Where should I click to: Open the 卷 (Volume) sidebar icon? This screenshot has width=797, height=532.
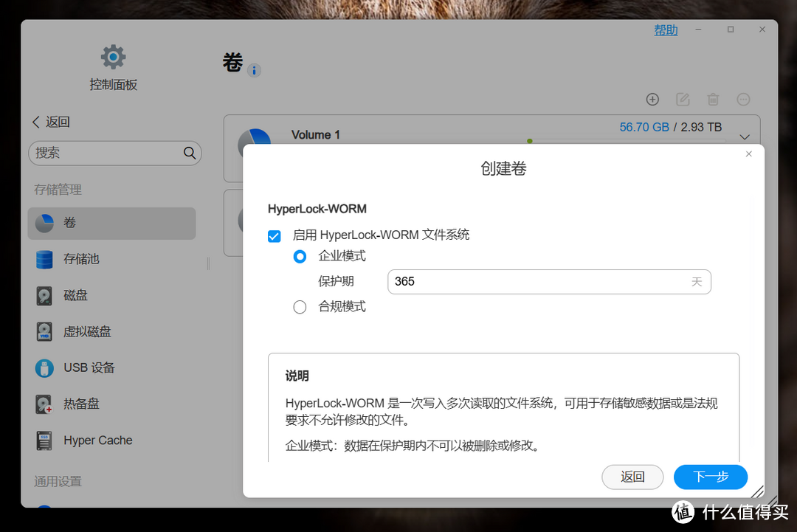[x=44, y=223]
